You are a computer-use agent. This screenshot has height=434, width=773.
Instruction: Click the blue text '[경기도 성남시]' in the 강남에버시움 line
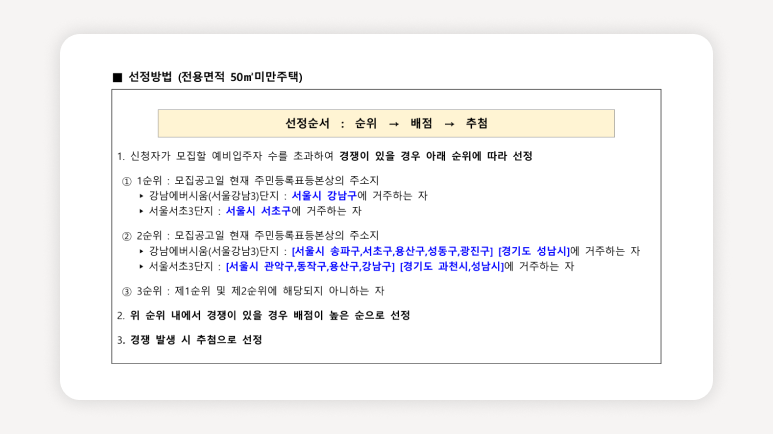[x=534, y=252]
